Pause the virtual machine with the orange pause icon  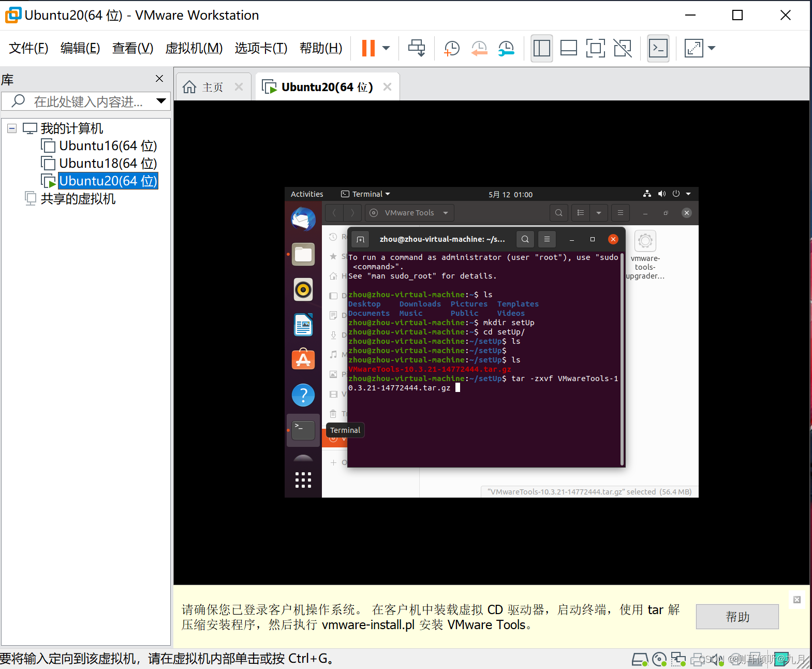(x=368, y=48)
